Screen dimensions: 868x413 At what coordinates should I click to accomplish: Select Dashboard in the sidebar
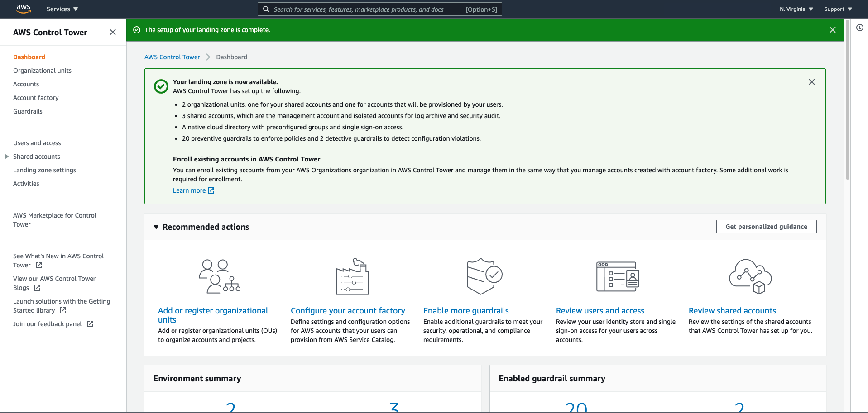point(29,57)
